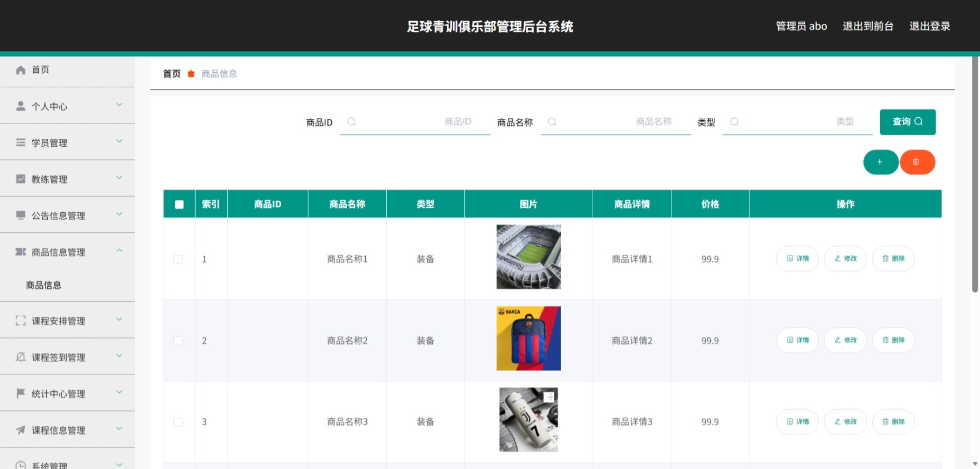The image size is (980, 469).
Task: Check the checkbox for row 3
Action: tap(178, 422)
